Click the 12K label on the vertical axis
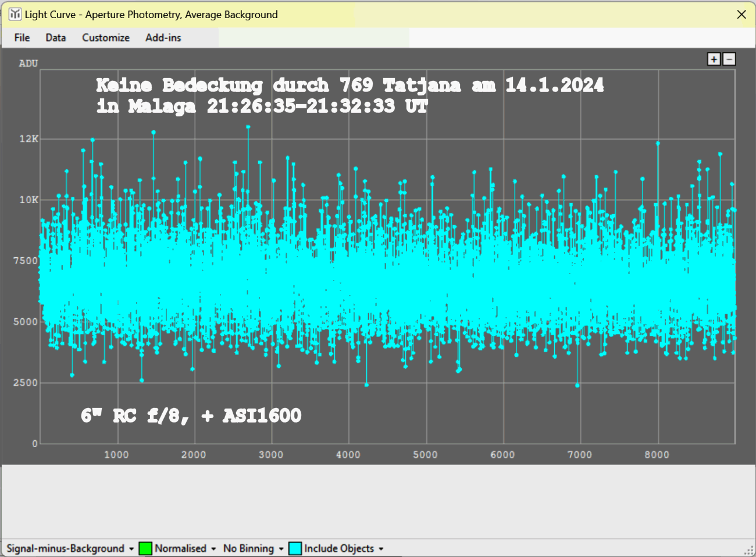 click(x=28, y=139)
